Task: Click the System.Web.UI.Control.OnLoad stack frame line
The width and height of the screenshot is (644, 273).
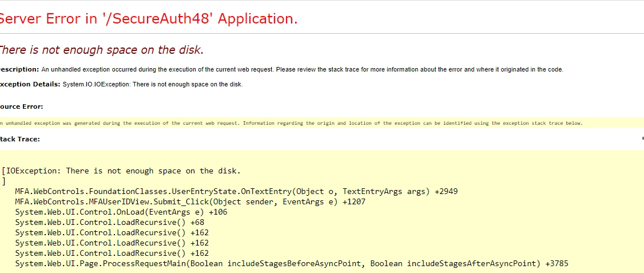Action: tap(121, 212)
